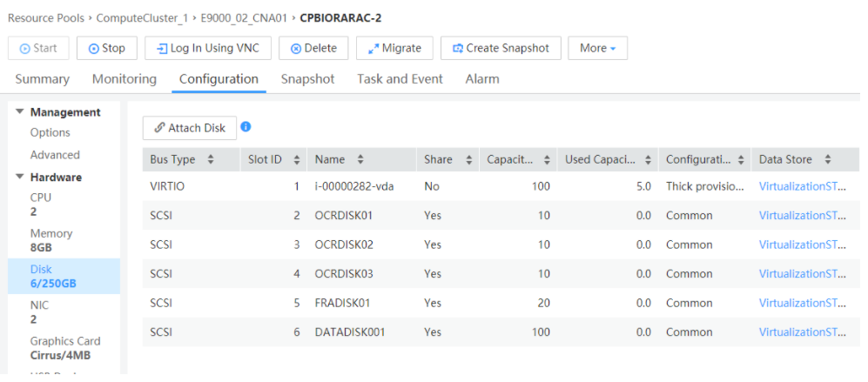Open the Snapshot tab

point(307,79)
